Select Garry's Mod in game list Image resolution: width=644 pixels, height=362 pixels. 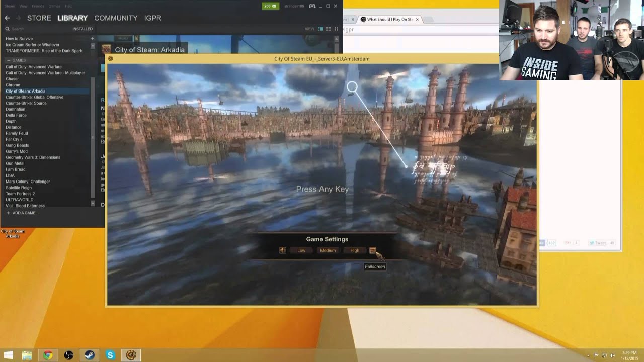click(17, 151)
